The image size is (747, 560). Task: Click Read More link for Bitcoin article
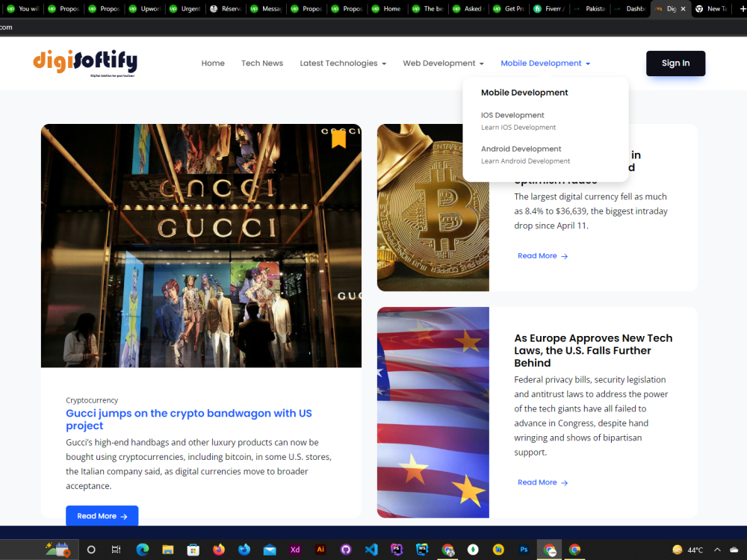pyautogui.click(x=542, y=255)
